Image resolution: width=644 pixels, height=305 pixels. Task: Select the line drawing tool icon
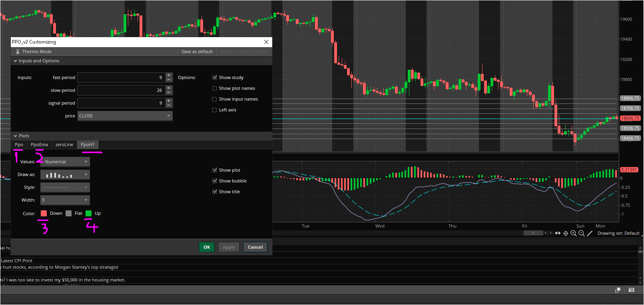click(x=590, y=234)
